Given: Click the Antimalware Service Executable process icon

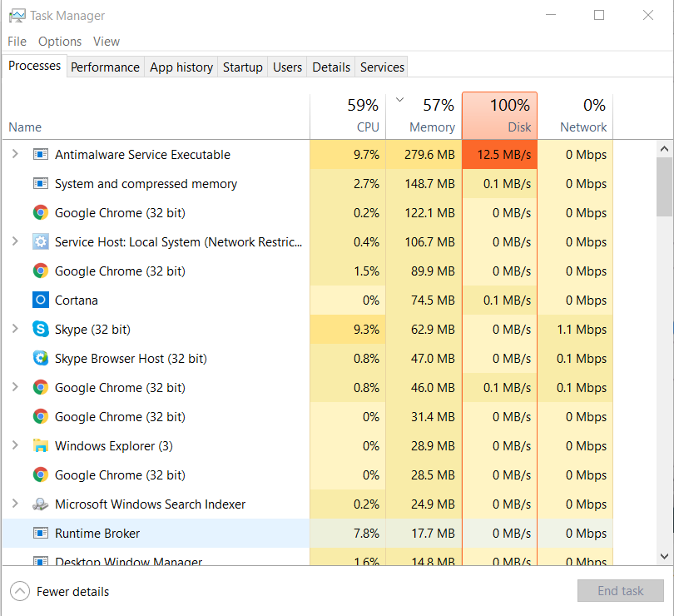Looking at the screenshot, I should 41,155.
